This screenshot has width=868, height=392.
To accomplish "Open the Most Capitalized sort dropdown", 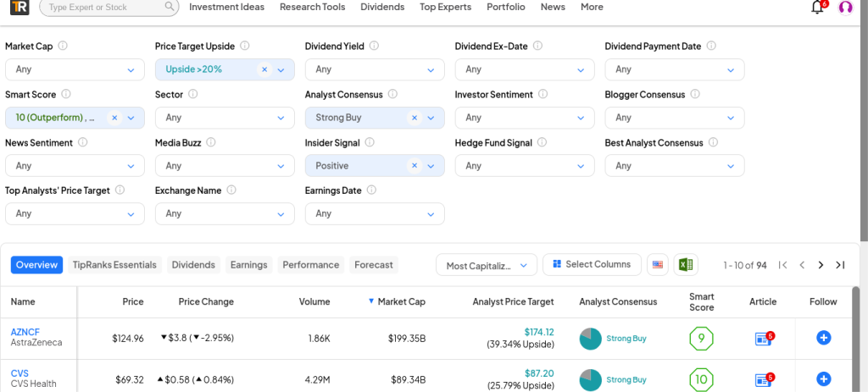I will [x=487, y=266].
